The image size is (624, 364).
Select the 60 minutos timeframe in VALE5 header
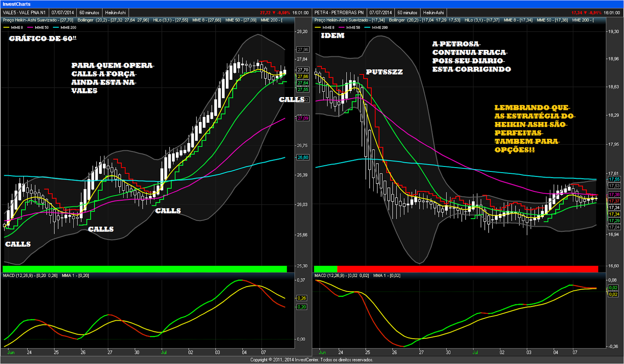[89, 12]
